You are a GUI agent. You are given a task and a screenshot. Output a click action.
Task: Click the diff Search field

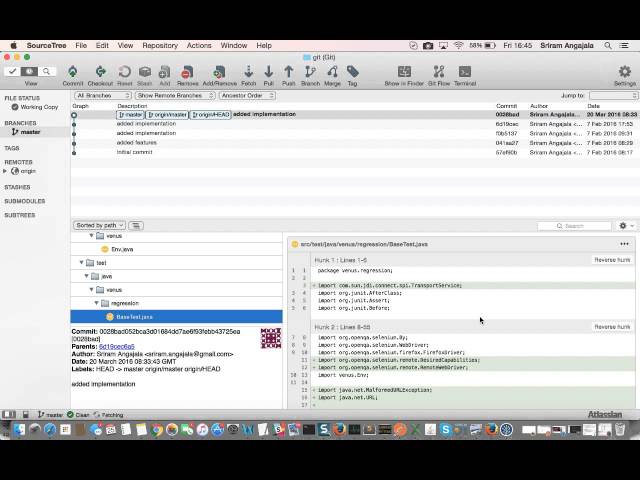pos(574,226)
